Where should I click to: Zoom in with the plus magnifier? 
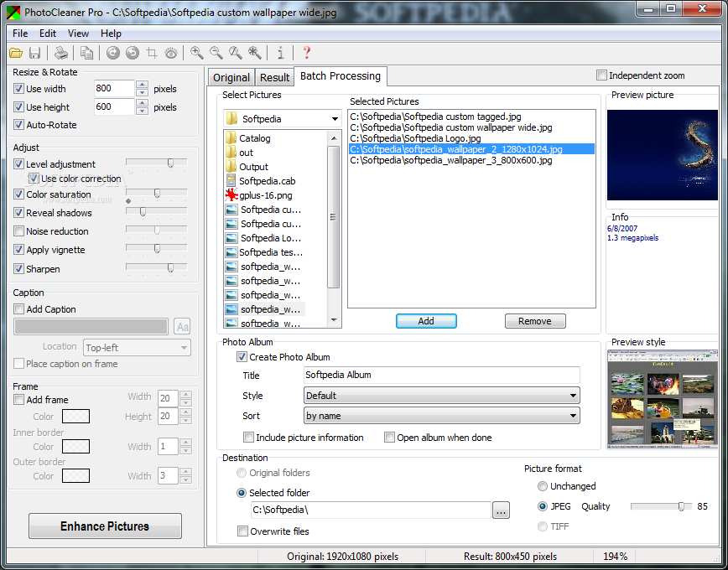click(197, 53)
